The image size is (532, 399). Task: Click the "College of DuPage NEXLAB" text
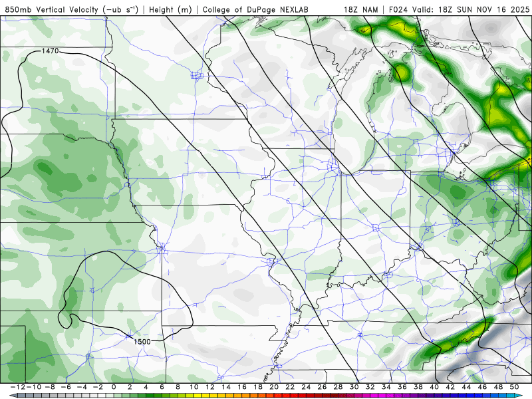click(255, 9)
